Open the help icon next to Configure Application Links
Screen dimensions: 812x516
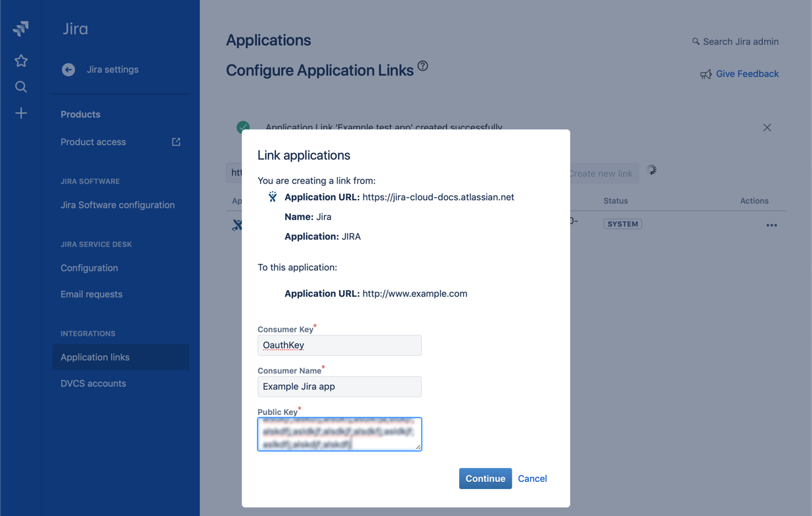point(422,65)
